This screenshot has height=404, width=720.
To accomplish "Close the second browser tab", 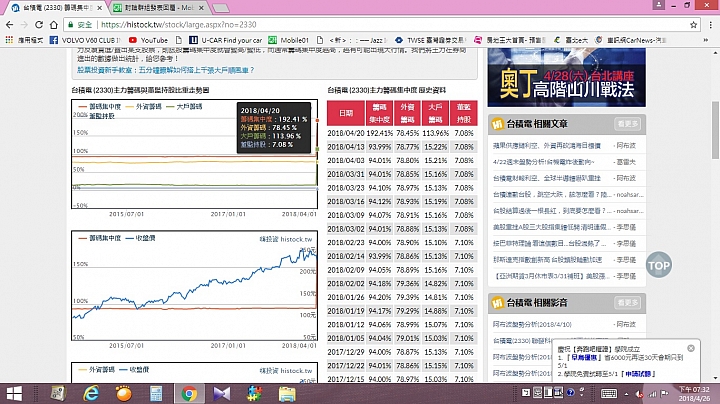I will pos(201,8).
